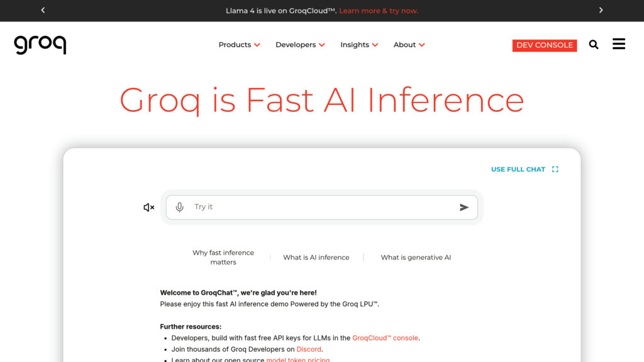Image resolution: width=644 pixels, height=362 pixels.
Task: Choose 'Why fast inference matters' prompt
Action: [223, 257]
